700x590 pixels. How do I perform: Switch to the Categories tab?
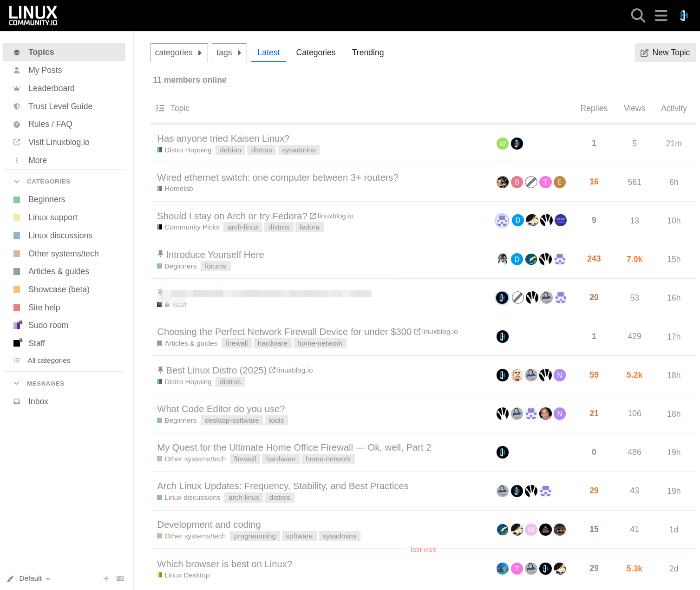pos(315,52)
